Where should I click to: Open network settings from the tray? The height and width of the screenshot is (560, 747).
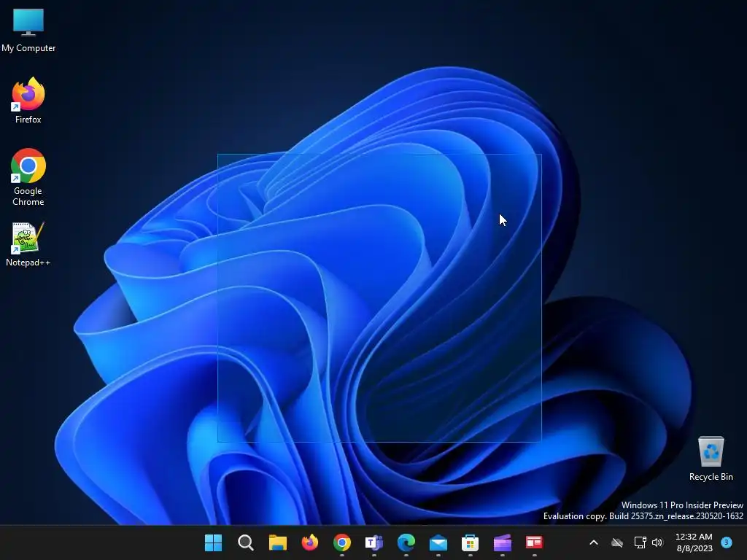640,542
